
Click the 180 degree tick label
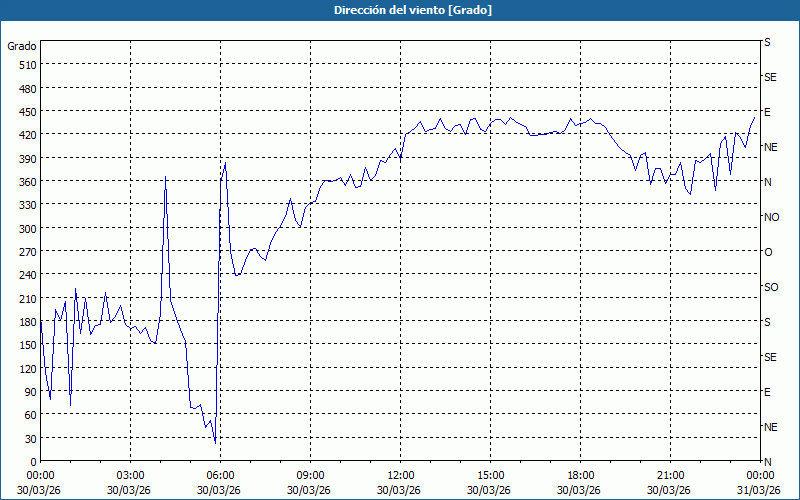26,322
